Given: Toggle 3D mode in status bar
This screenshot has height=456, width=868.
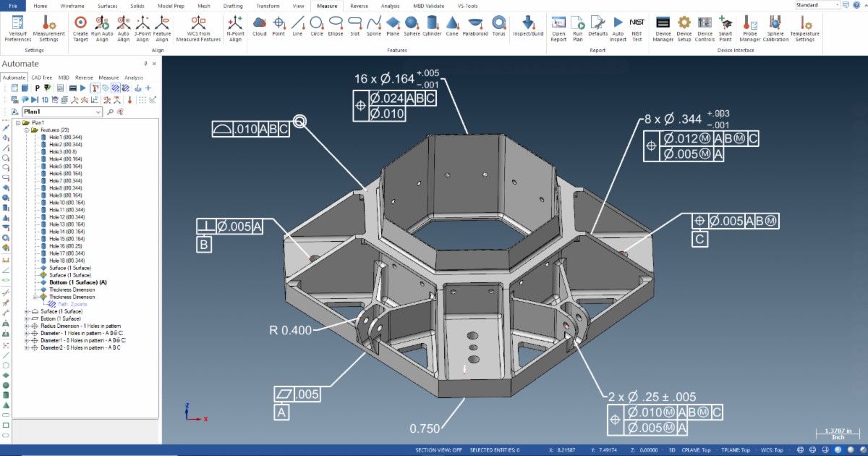Looking at the screenshot, I should (x=671, y=450).
